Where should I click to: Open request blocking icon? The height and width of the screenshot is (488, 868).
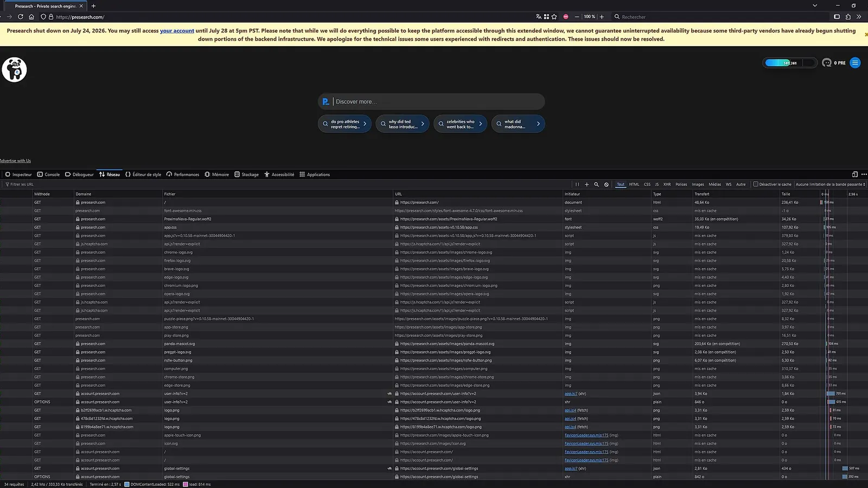coord(607,184)
